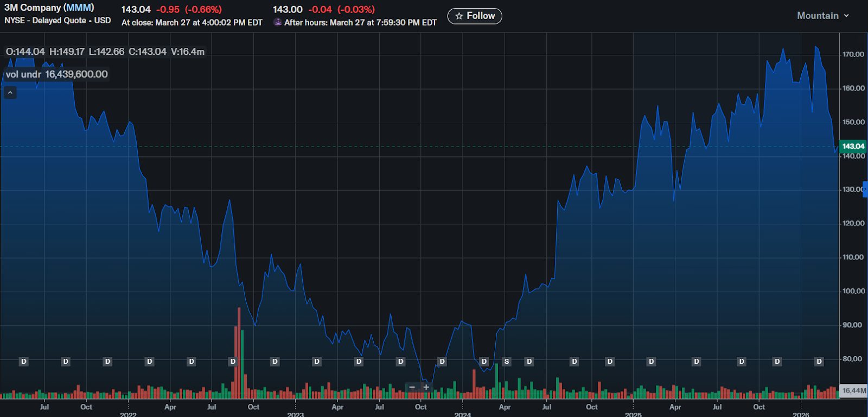Image resolution: width=868 pixels, height=417 pixels.
Task: Click the first dividend D marker before Jul 2021
Action: pos(23,362)
